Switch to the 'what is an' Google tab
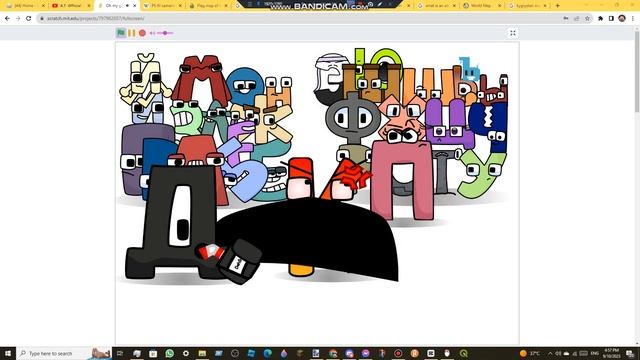The image size is (640, 360). click(x=436, y=6)
